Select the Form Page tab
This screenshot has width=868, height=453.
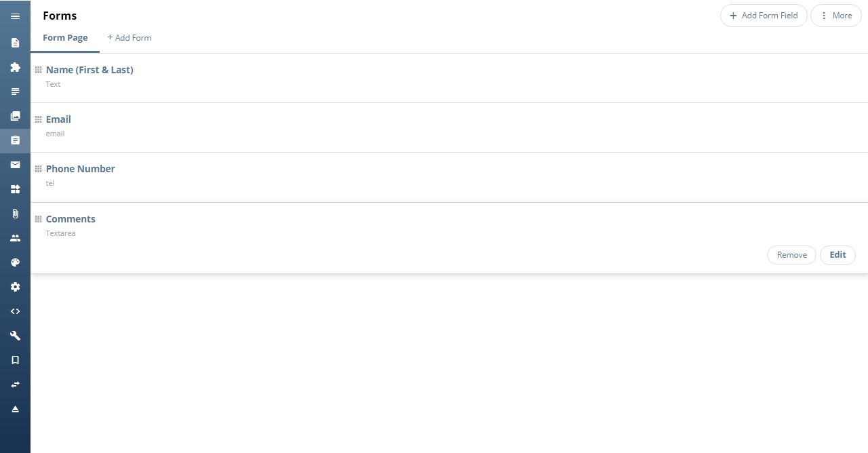click(x=65, y=38)
